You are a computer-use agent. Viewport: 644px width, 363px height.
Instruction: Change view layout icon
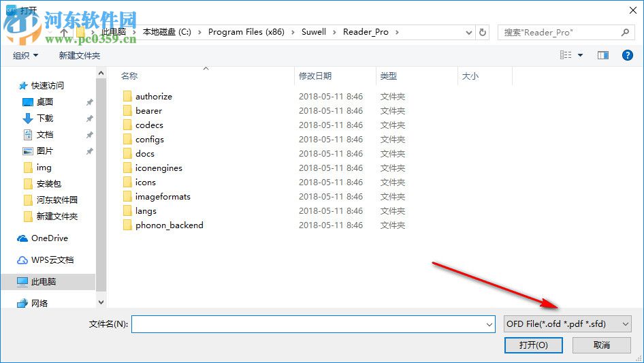coord(566,55)
